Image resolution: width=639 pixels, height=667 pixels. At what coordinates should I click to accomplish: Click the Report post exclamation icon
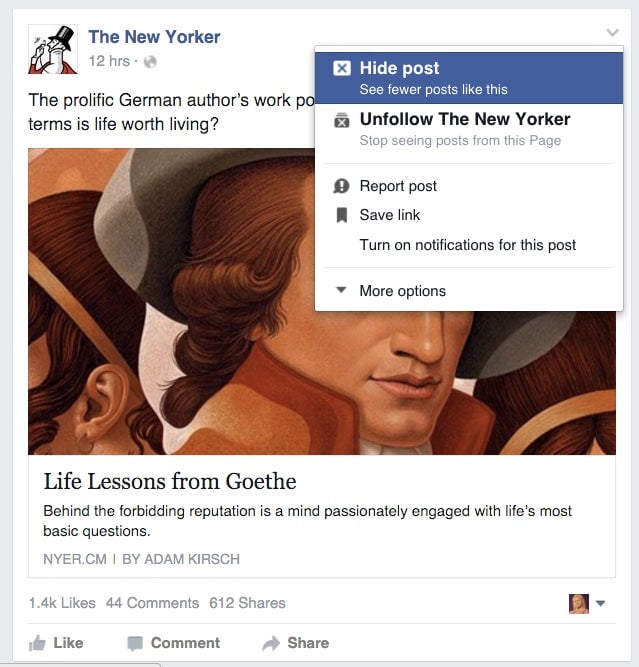point(341,186)
